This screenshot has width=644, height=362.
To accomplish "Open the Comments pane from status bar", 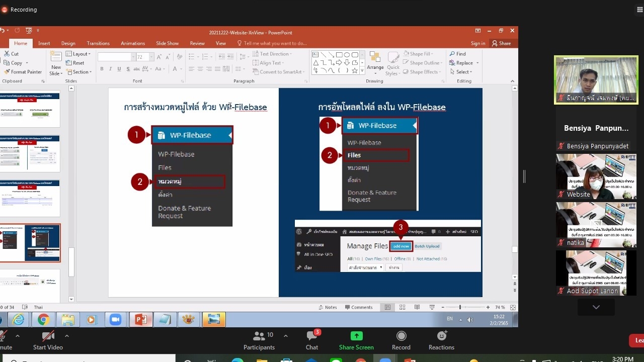I will 359,307.
